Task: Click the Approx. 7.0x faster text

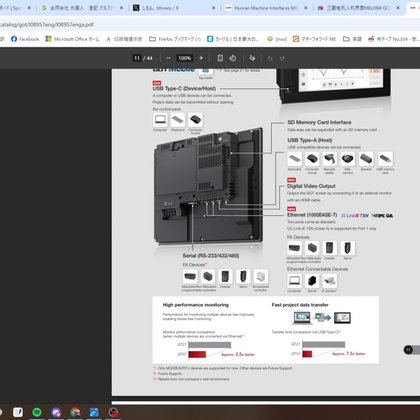Action: coord(349,353)
